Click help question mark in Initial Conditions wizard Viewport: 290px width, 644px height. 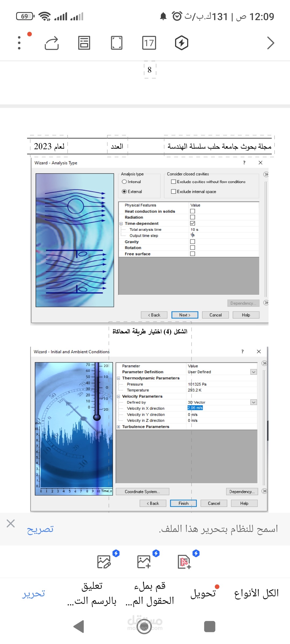click(x=242, y=352)
